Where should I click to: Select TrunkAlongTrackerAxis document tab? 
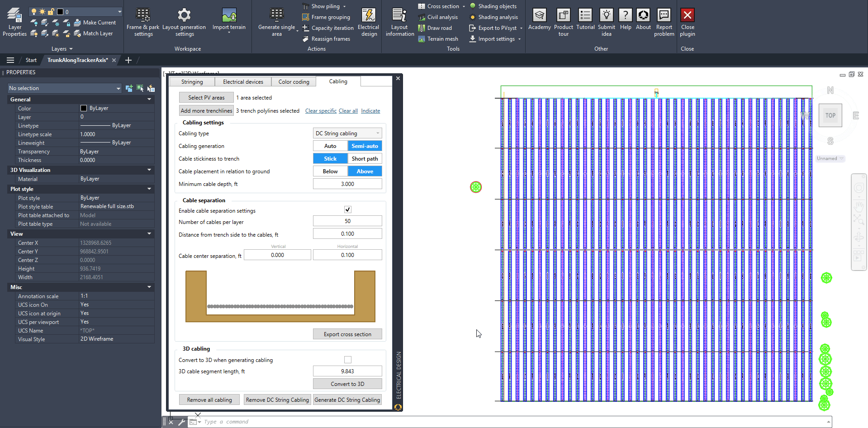78,60
